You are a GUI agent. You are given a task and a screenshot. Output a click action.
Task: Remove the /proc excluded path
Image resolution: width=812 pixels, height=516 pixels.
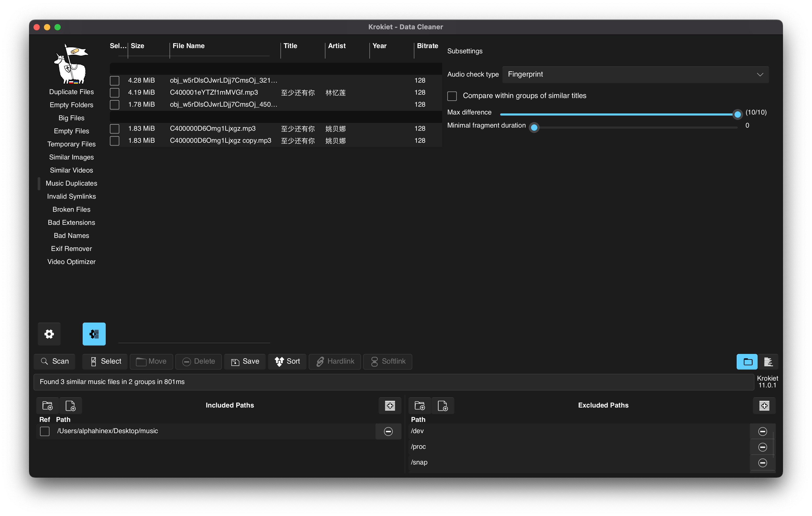tap(763, 447)
